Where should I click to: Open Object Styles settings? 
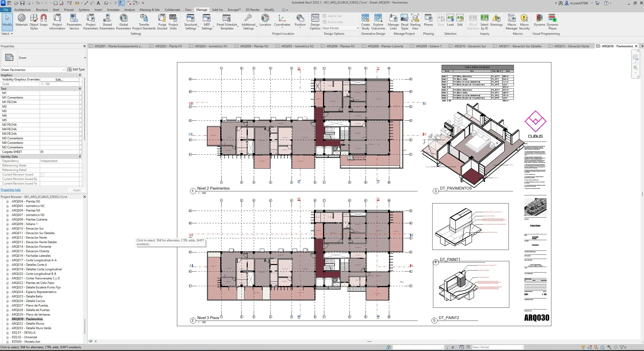[34, 22]
